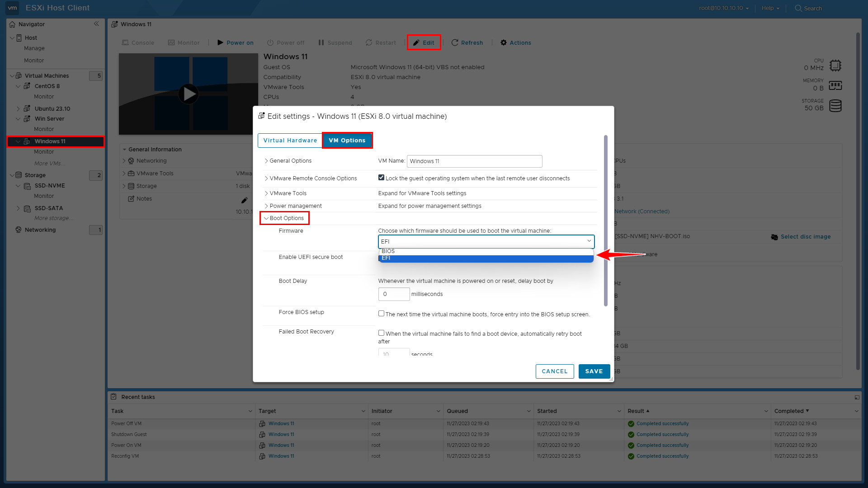Click the Notes edit pencil icon
The height and width of the screenshot is (488, 868).
click(244, 200)
